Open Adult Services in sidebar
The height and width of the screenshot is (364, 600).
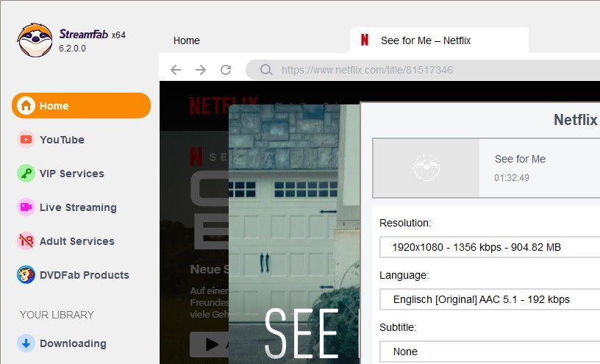point(81,240)
